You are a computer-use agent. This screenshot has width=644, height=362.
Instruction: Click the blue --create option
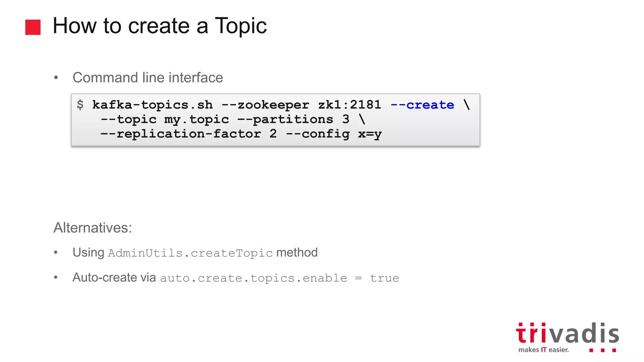pyautogui.click(x=422, y=105)
